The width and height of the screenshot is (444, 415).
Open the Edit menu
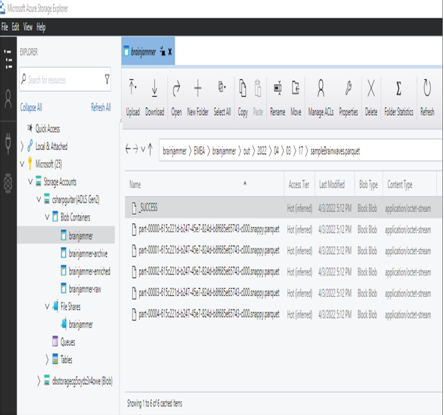[16, 27]
